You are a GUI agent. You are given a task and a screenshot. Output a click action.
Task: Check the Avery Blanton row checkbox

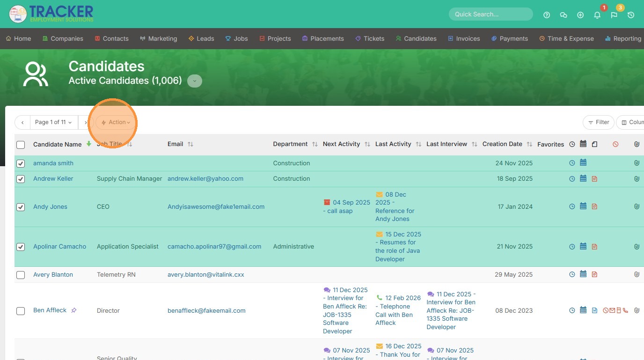point(21,275)
